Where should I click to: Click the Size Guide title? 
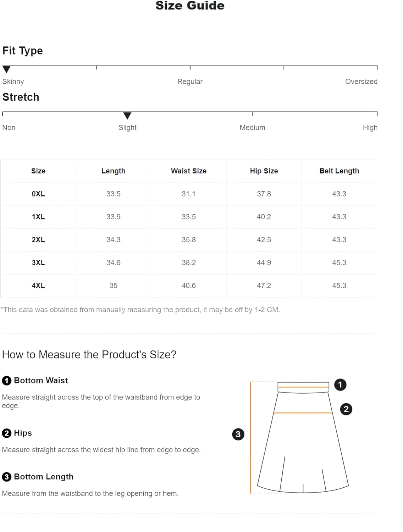[x=190, y=5]
